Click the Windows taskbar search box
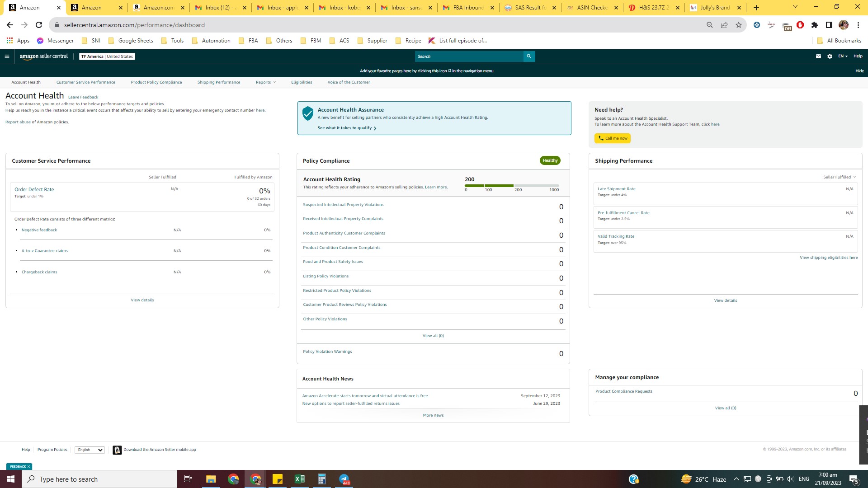868x488 pixels. (x=99, y=479)
